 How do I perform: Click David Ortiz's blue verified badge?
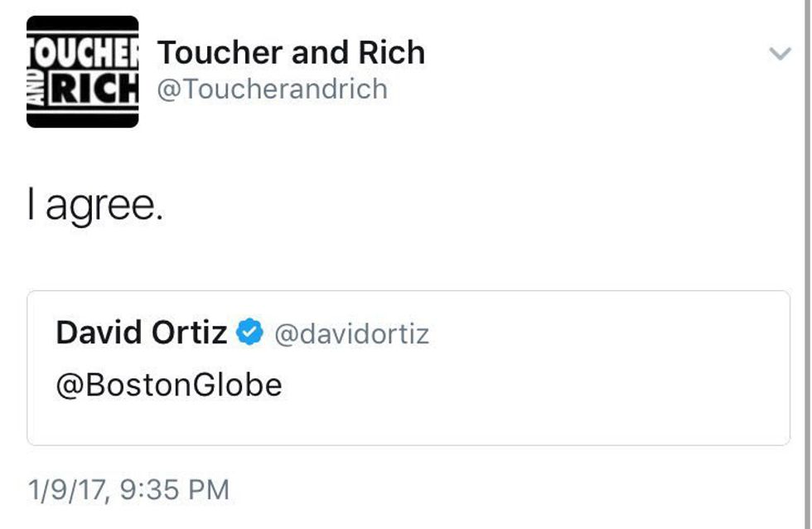(x=249, y=333)
